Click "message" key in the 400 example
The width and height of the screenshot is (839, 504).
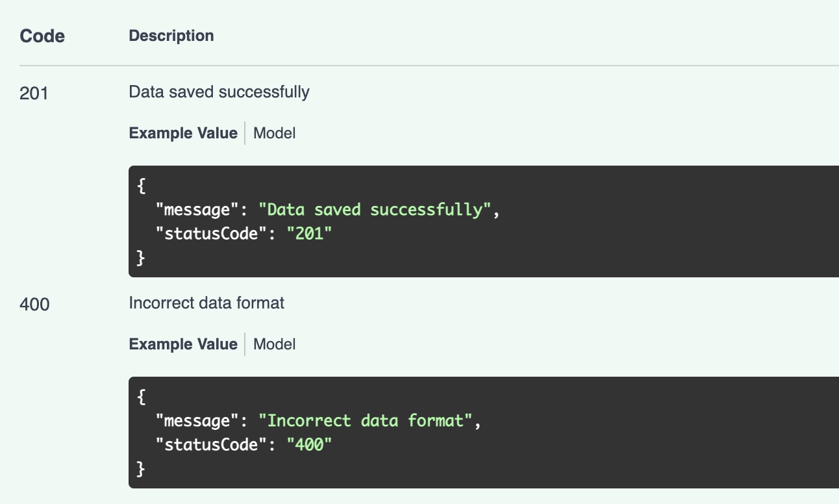193,421
